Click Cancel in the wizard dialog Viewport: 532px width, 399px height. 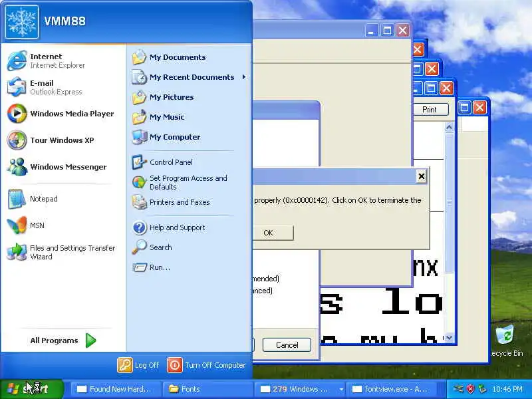pyautogui.click(x=287, y=345)
